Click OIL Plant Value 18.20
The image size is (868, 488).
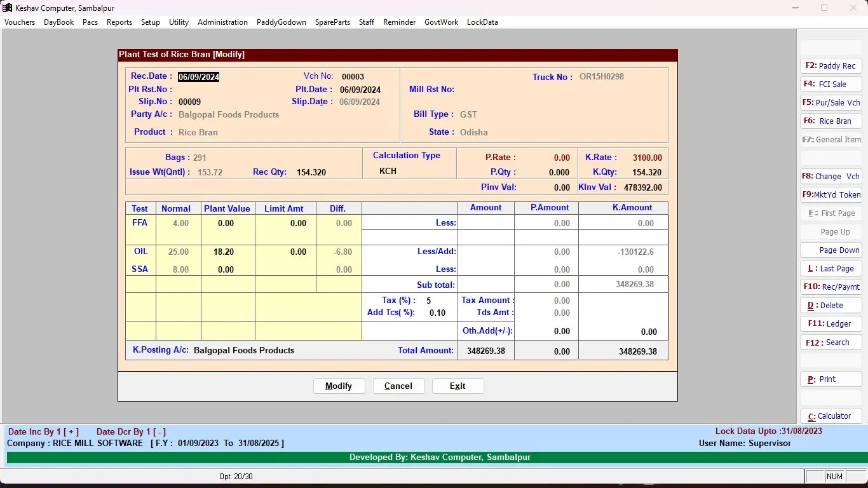[x=224, y=252]
